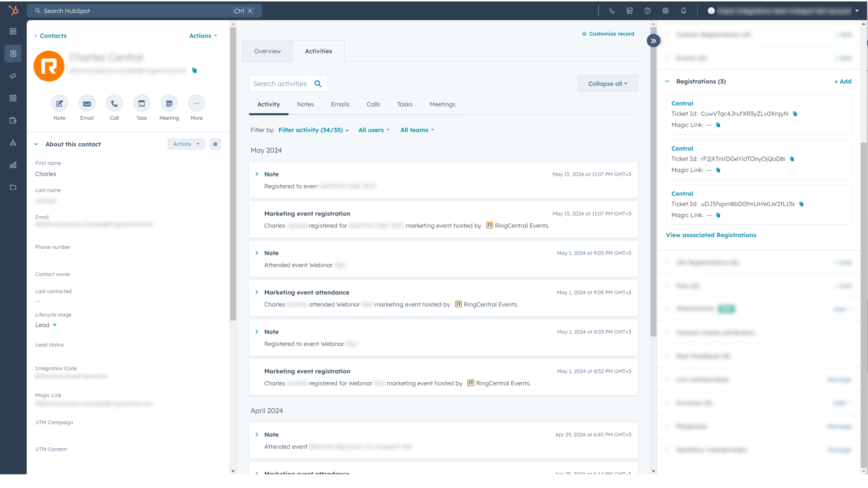Click the Note action icon

59,103
